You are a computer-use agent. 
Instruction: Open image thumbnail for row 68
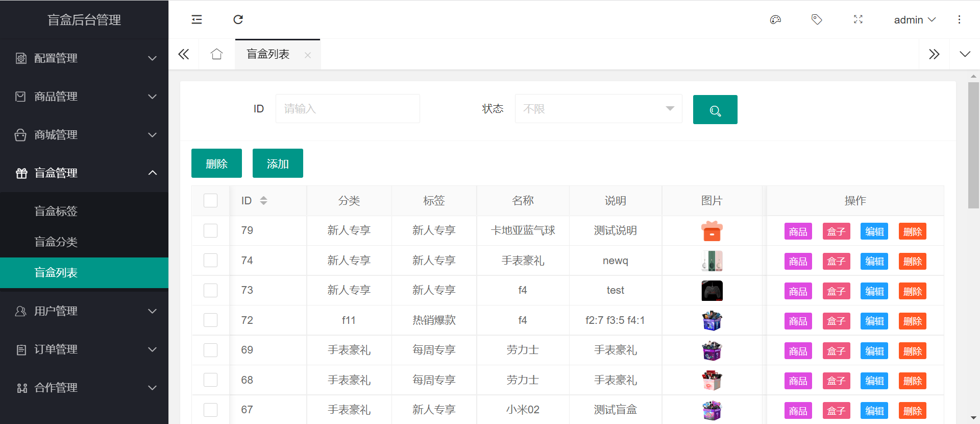tap(712, 380)
